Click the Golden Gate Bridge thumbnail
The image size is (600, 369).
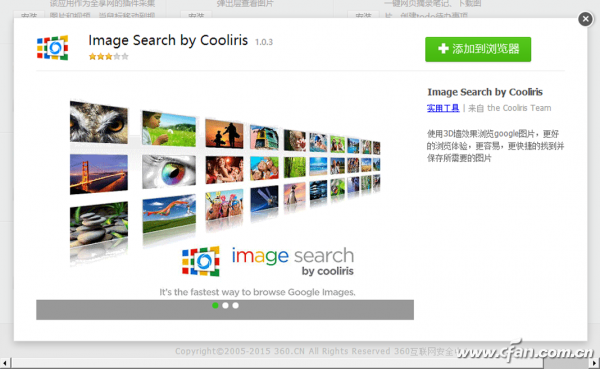point(99,174)
